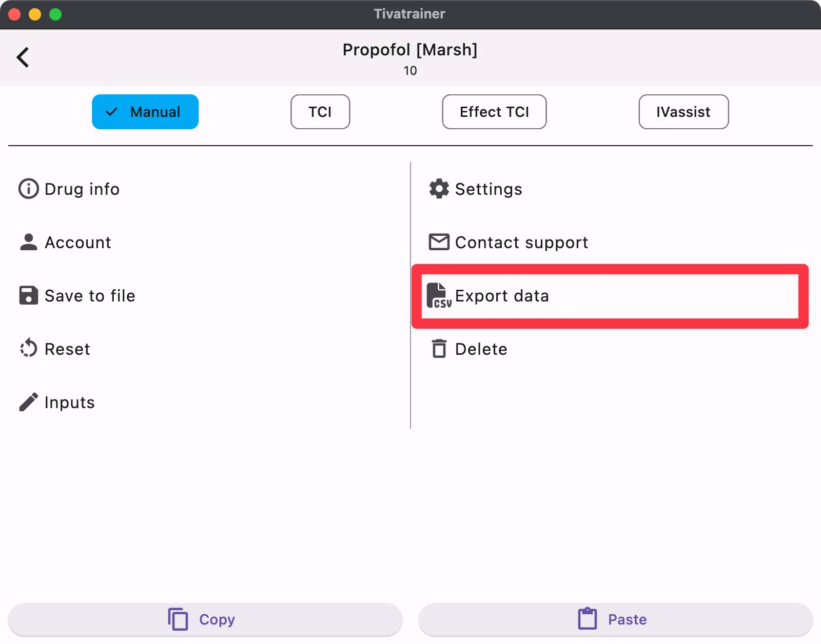Switch to Effect TCI mode
821x644 pixels.
click(x=494, y=112)
